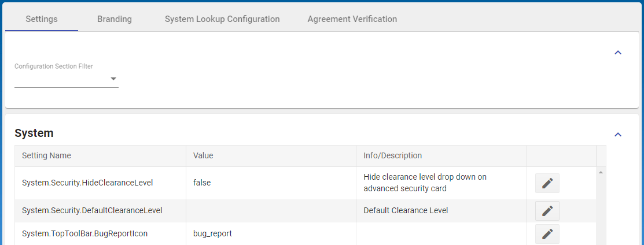Click the Value column header
644x245 pixels.
[203, 155]
